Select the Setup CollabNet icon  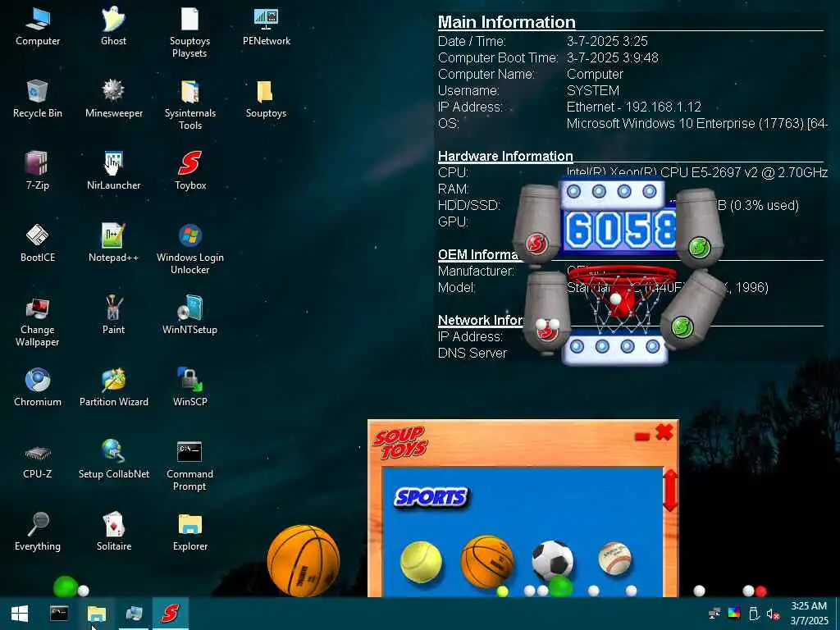click(113, 459)
